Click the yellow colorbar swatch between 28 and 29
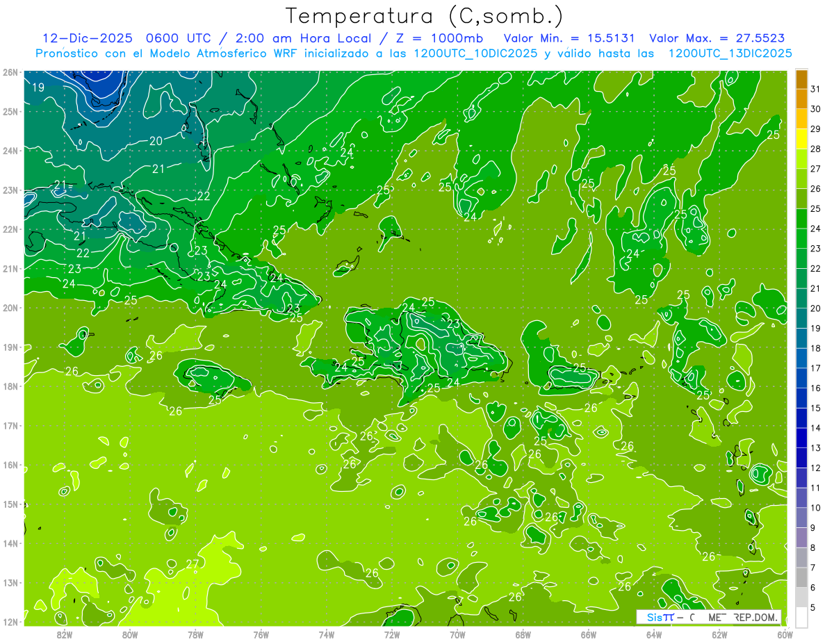834x644 pixels. tap(801, 139)
